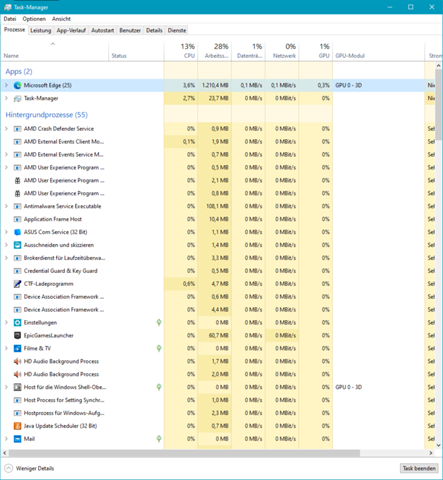
Task: Click the Java Update Scheduler icon
Action: (x=17, y=426)
